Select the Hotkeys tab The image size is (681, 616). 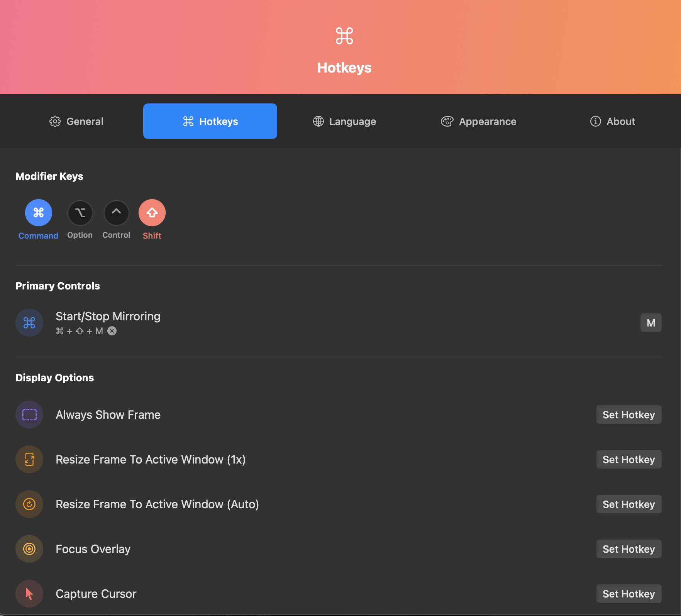(x=210, y=121)
